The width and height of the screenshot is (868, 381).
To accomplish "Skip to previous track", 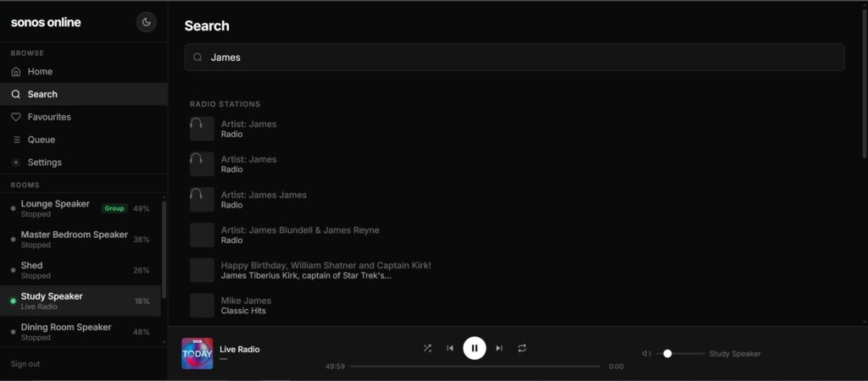I will pyautogui.click(x=450, y=348).
